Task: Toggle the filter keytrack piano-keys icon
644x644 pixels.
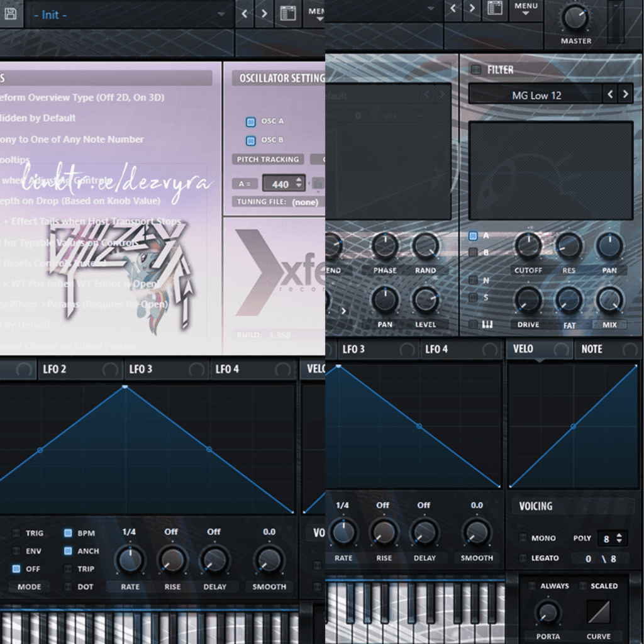Action: pyautogui.click(x=487, y=325)
